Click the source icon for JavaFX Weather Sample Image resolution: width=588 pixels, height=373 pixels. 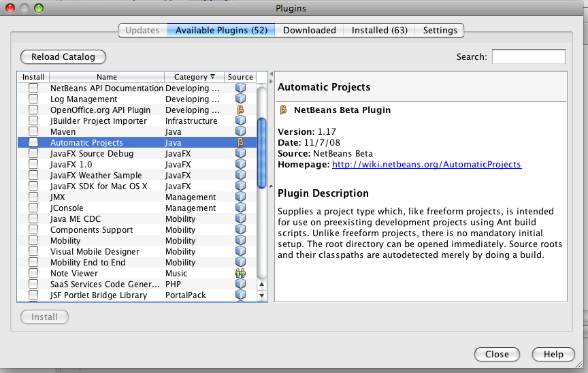click(240, 176)
